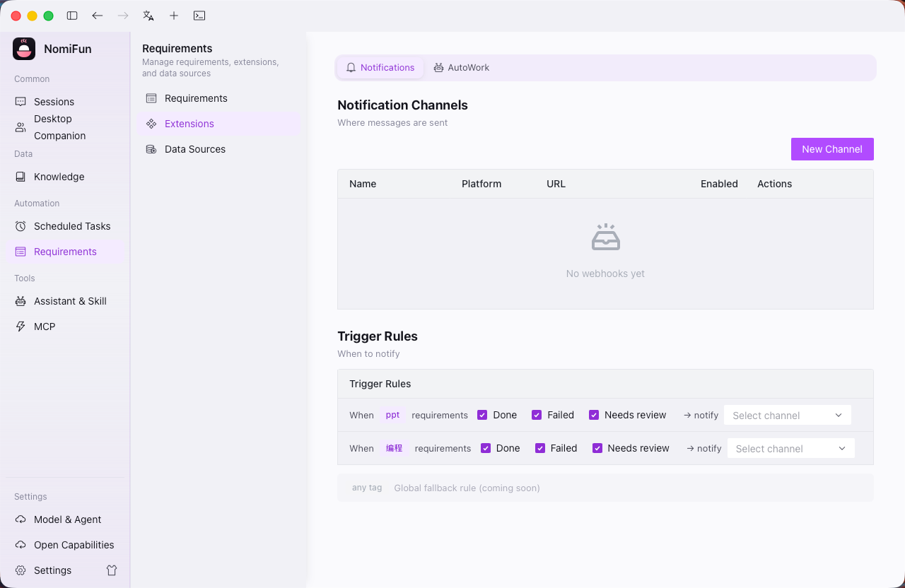
Task: Click the Model & Agent cloud icon
Action: pyautogui.click(x=21, y=519)
